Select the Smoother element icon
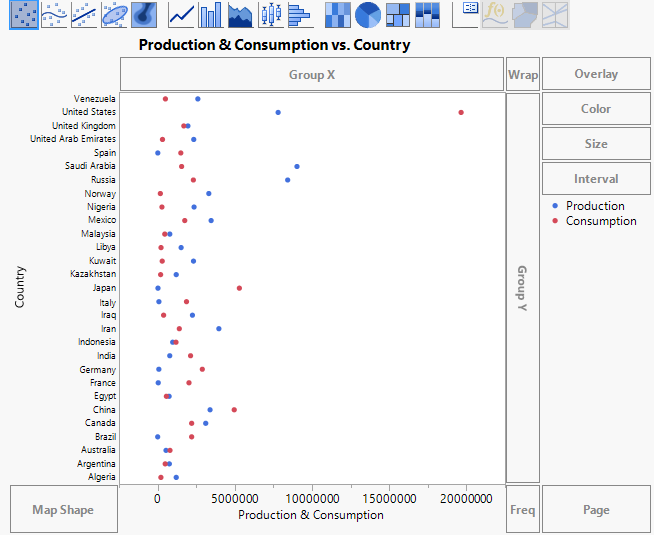654x535 pixels. (x=54, y=14)
